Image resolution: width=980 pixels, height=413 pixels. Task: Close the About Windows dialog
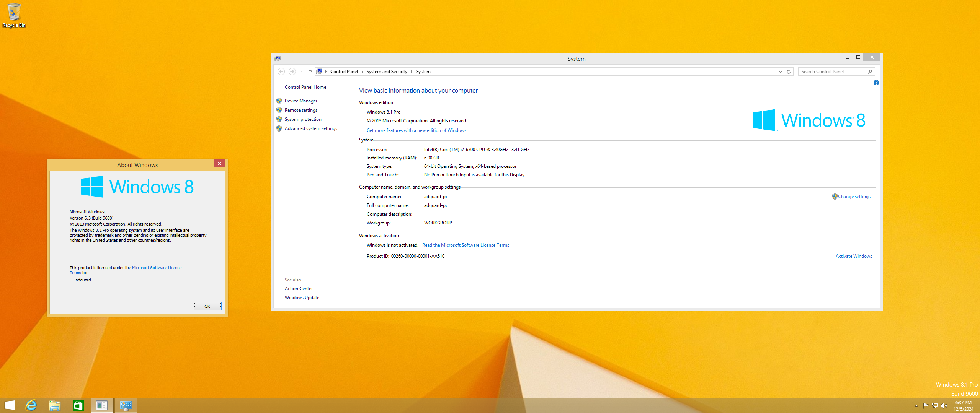pos(219,164)
